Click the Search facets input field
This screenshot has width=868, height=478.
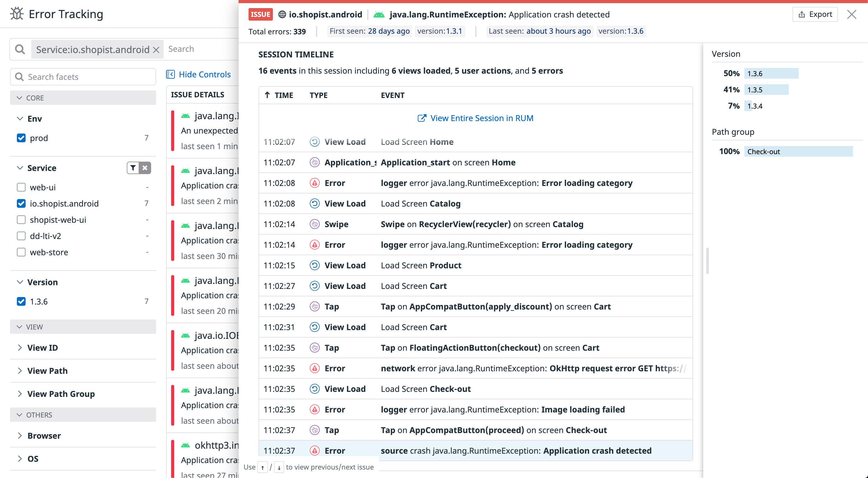click(x=82, y=77)
